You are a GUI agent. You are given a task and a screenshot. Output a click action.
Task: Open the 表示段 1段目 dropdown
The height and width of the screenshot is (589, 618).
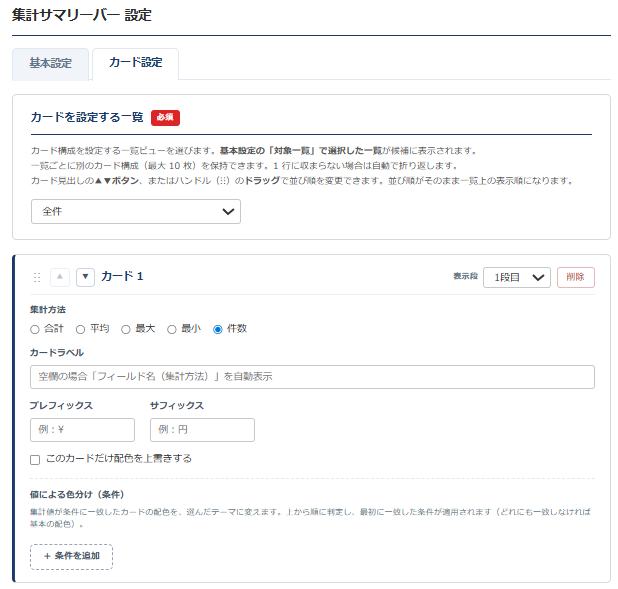click(517, 277)
